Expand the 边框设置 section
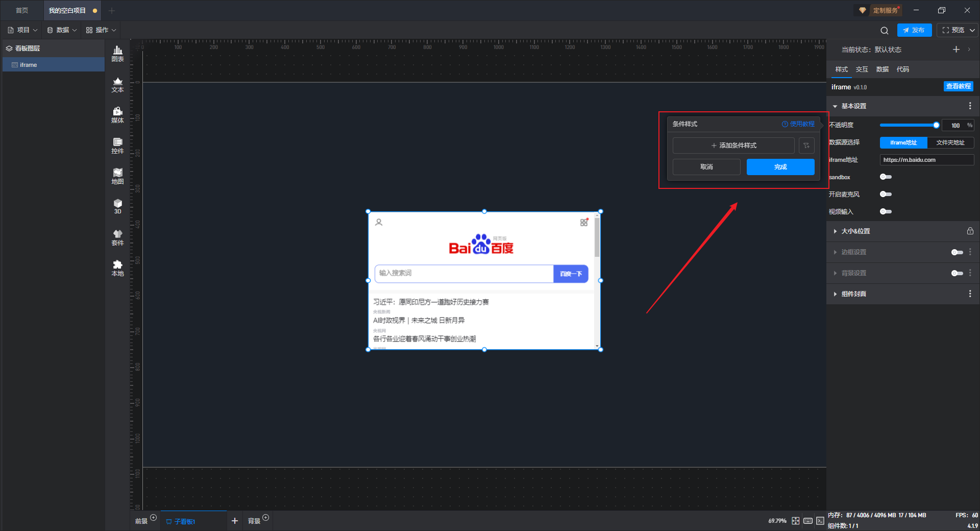980x531 pixels. [x=835, y=252]
